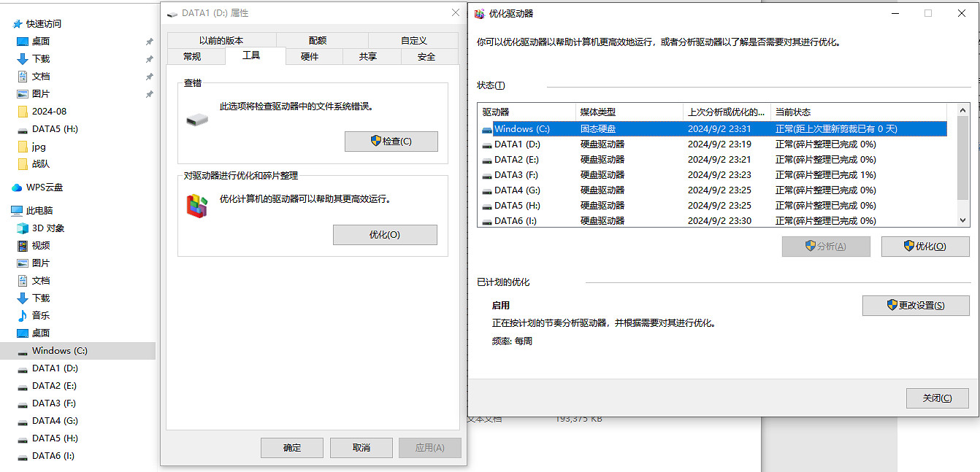Click 确定 in the properties dialog
Viewport: 980px width, 472px height.
click(292, 448)
